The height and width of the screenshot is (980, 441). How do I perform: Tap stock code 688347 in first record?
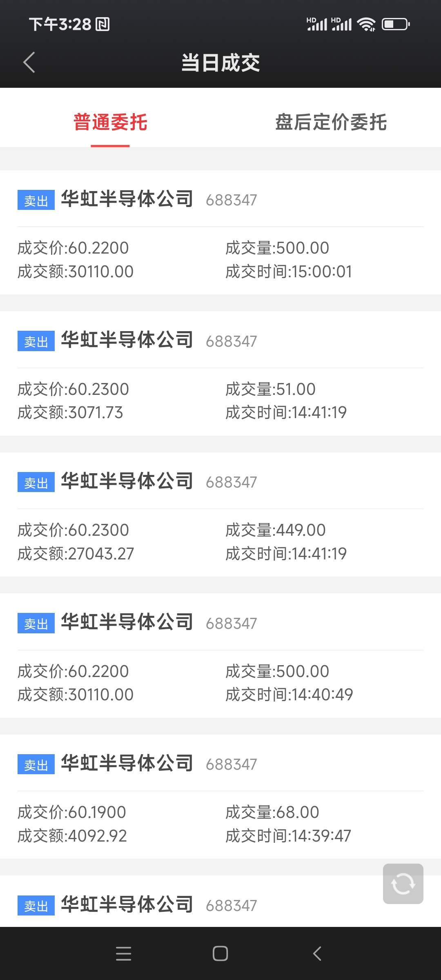tap(231, 200)
